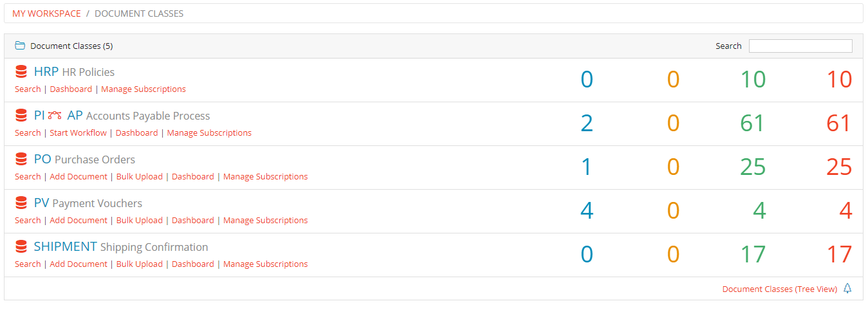The image size is (868, 310).
Task: Open Document Classes (Tree View) link
Action: click(x=780, y=289)
